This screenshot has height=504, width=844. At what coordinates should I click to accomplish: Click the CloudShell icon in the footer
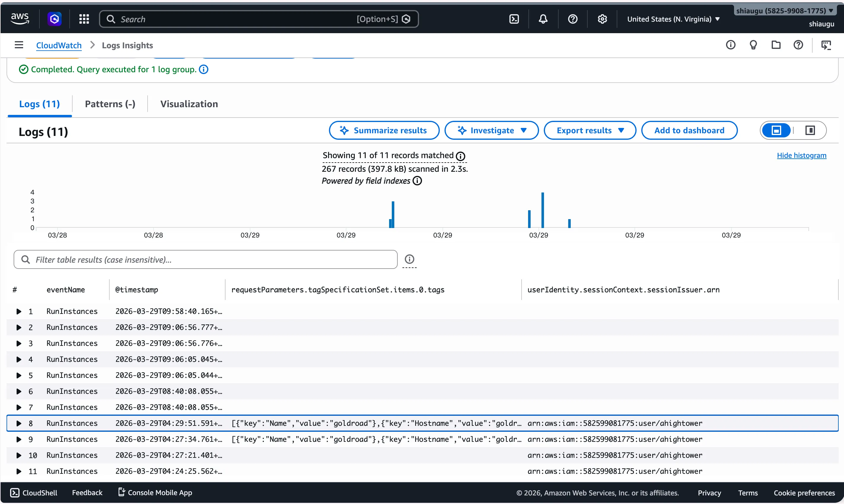pos(15,493)
